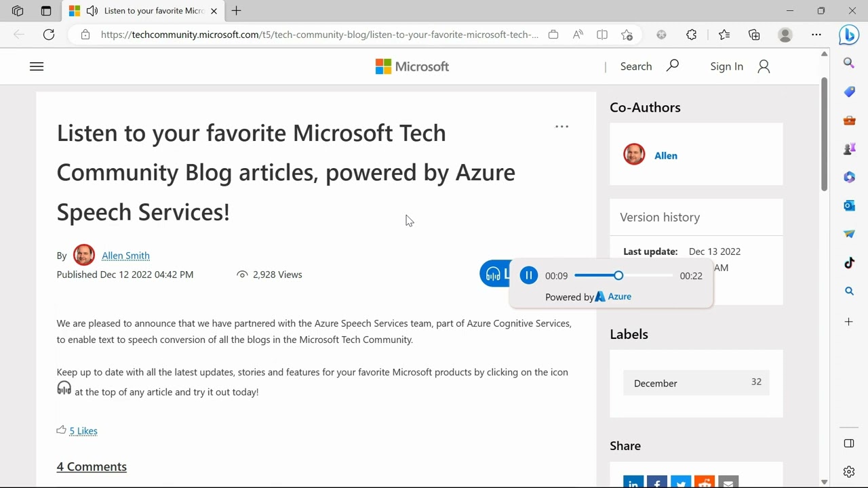Image resolution: width=868 pixels, height=488 pixels.
Task: Open the tab actions menu icon
Action: pyautogui.click(x=46, y=11)
